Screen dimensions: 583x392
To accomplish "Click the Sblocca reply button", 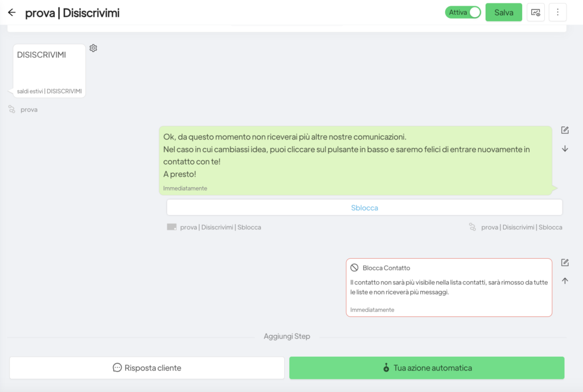I will [364, 208].
